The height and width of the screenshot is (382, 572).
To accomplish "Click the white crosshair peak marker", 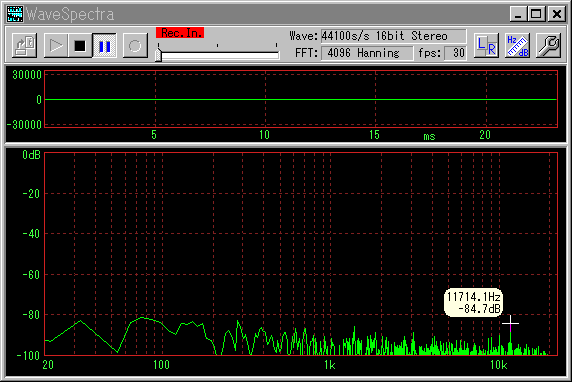I will [x=510, y=323].
